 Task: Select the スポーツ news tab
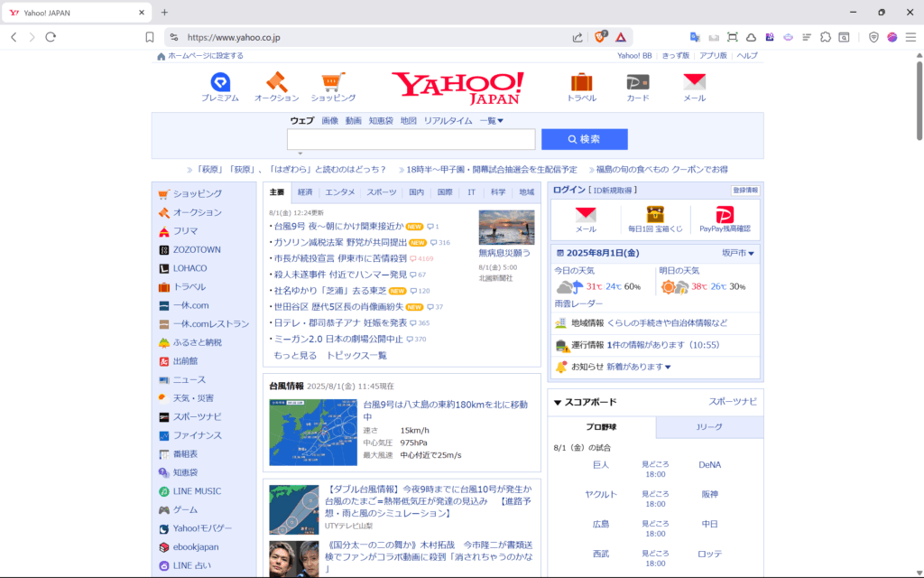pyautogui.click(x=382, y=192)
